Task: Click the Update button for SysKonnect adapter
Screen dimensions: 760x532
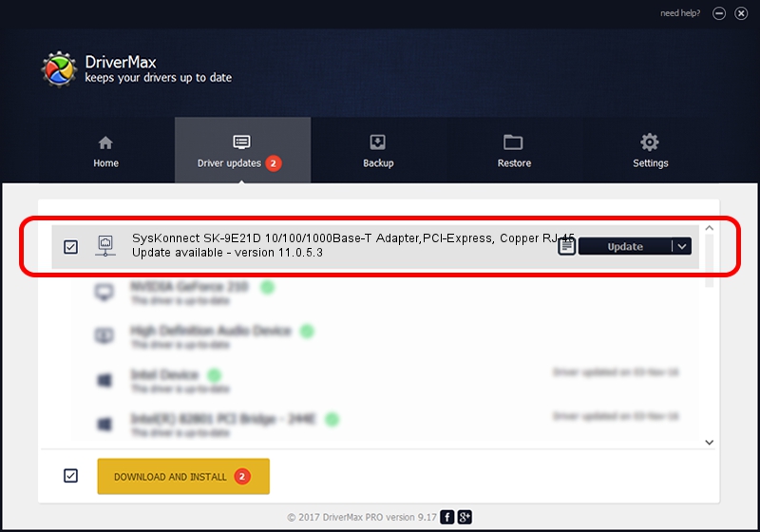Action: pyautogui.click(x=624, y=247)
